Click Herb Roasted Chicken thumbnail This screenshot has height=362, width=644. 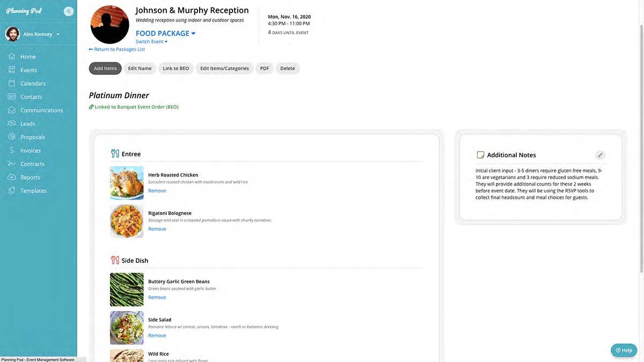127,183
